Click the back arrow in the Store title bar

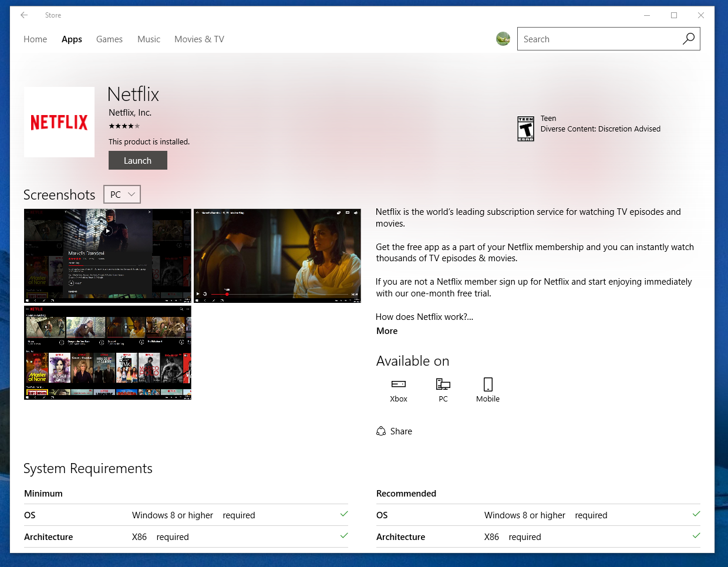[x=23, y=15]
